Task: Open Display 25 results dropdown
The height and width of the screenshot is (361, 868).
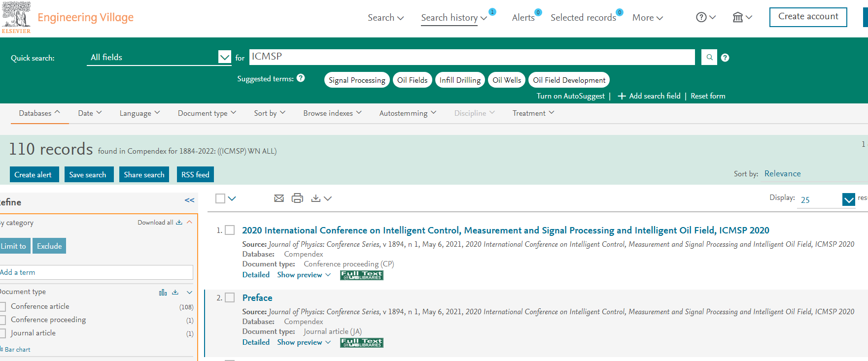Action: coord(827,199)
